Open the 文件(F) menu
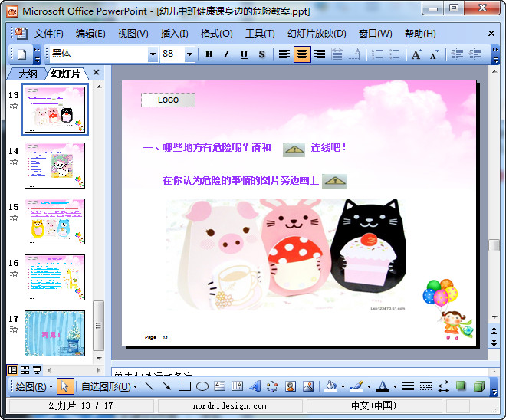506x420 pixels. coord(49,34)
